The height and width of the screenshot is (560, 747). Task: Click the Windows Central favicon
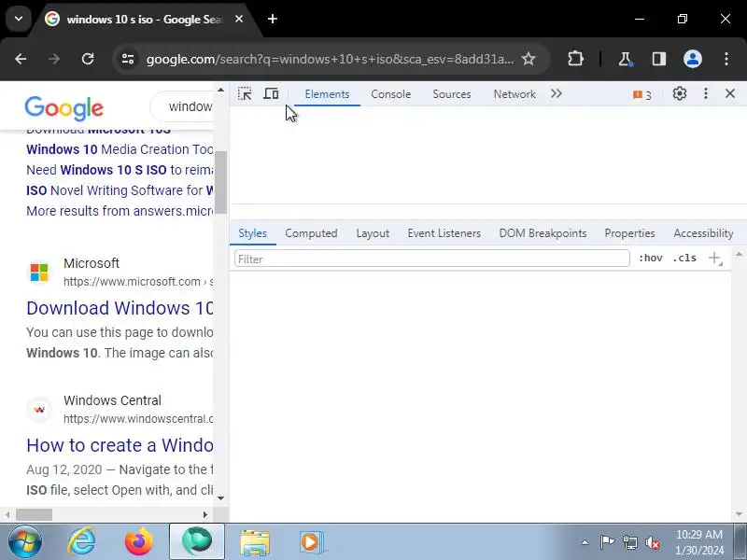(x=39, y=410)
